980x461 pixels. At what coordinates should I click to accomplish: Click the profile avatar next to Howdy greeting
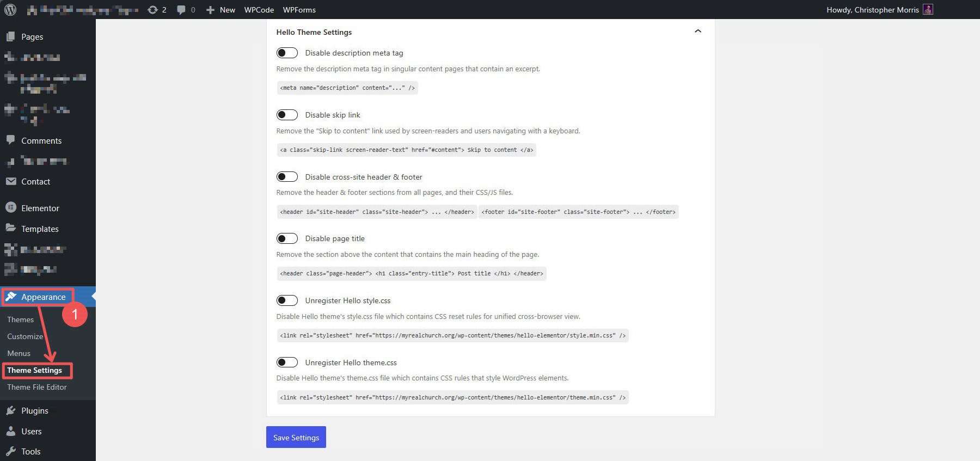[927, 9]
